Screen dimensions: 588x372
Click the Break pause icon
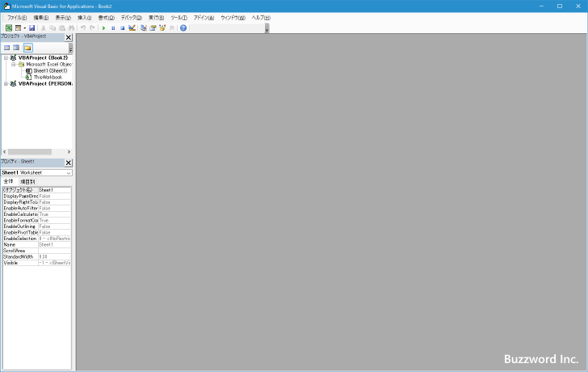tap(113, 27)
